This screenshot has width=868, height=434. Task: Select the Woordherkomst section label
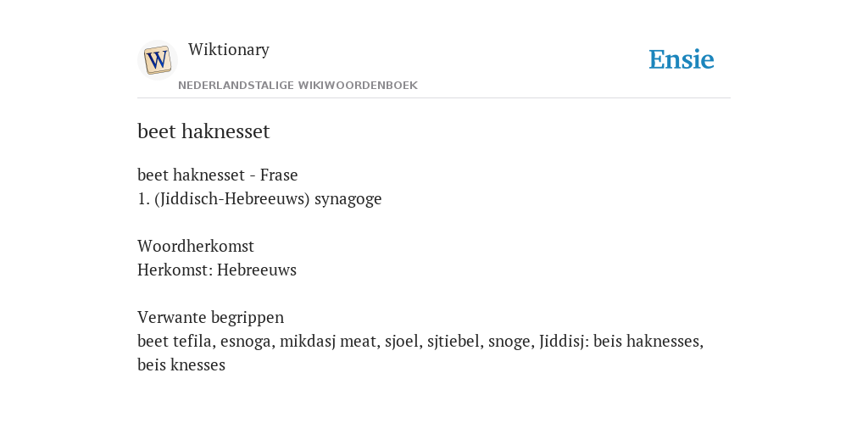click(x=196, y=246)
